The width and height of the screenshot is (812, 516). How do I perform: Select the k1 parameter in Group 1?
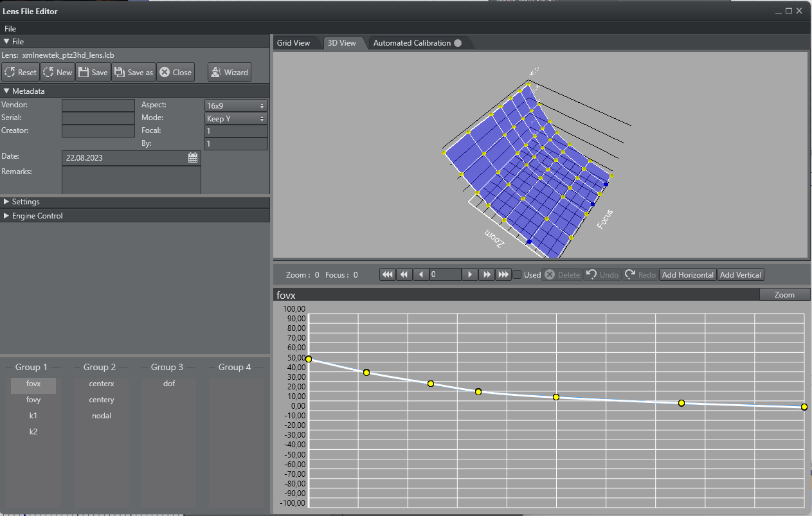click(x=33, y=416)
